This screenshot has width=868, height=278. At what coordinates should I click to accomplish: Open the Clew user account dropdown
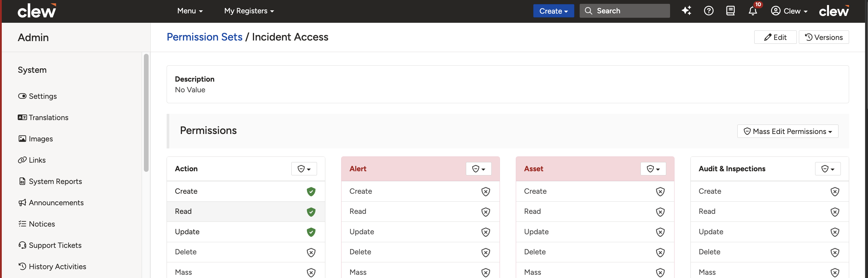coord(789,11)
